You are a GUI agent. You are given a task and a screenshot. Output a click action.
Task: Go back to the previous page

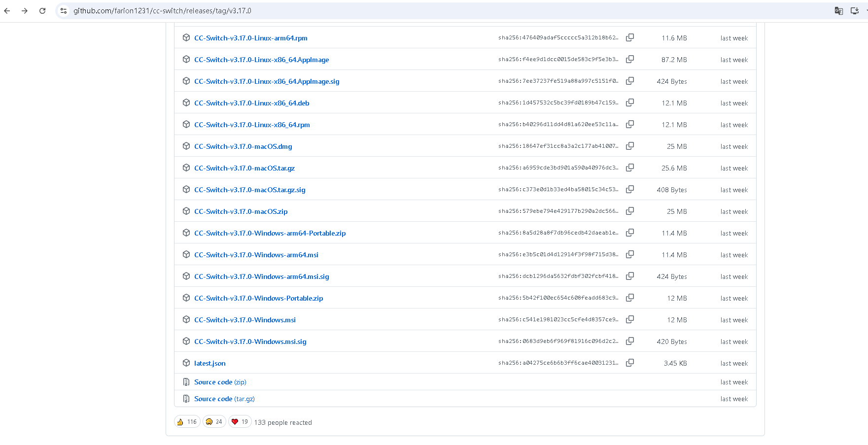[x=7, y=11]
